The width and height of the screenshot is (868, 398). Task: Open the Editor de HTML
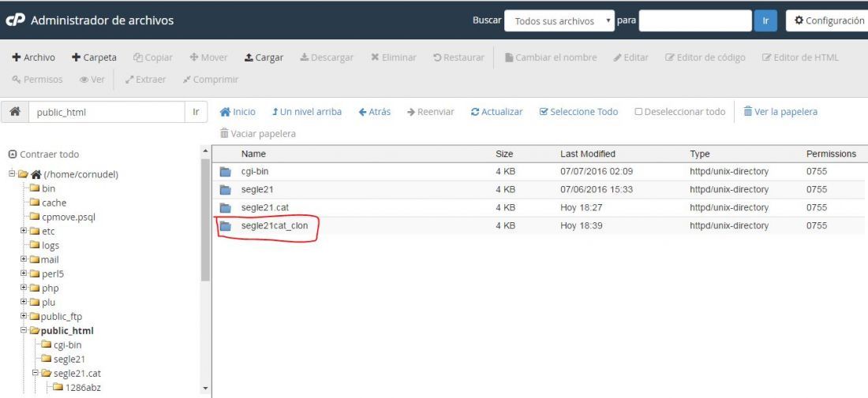[800, 58]
